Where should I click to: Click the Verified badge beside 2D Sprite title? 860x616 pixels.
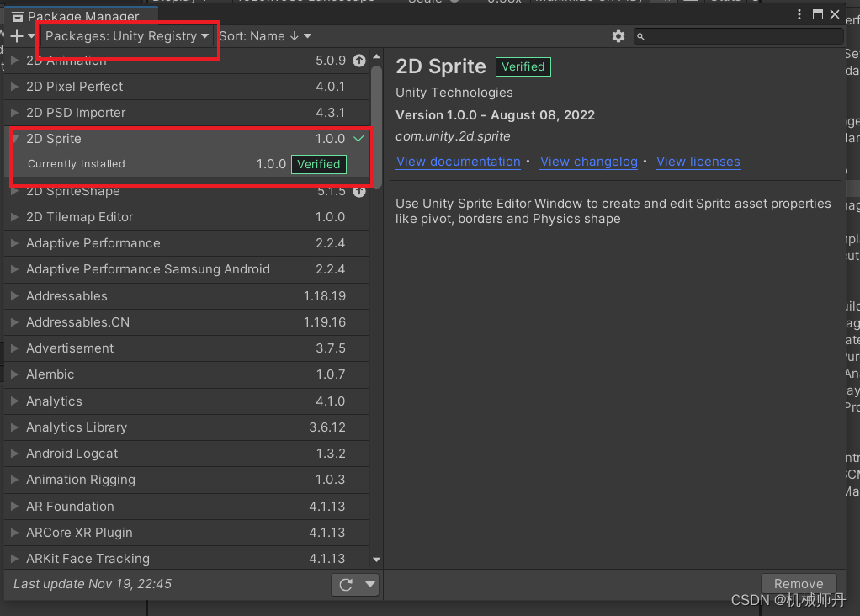(523, 67)
